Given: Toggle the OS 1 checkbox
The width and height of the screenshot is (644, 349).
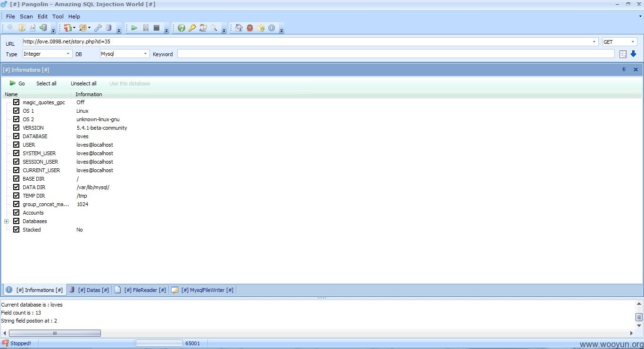Looking at the screenshot, I should tap(17, 111).
